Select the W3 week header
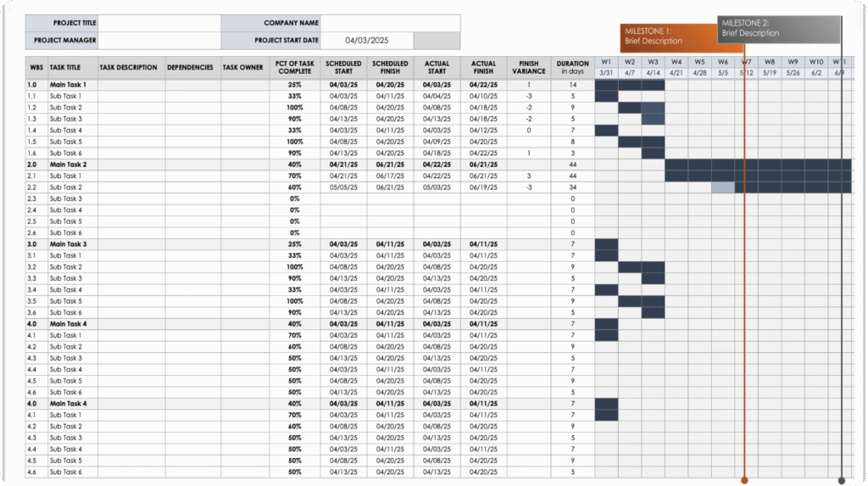The height and width of the screenshot is (486, 868). [x=654, y=62]
